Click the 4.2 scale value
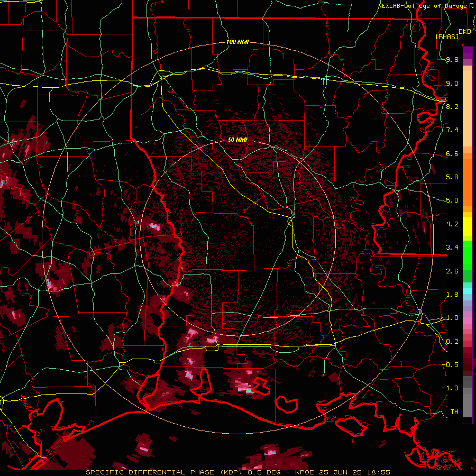The width and height of the screenshot is (476, 476). pyautogui.click(x=452, y=224)
